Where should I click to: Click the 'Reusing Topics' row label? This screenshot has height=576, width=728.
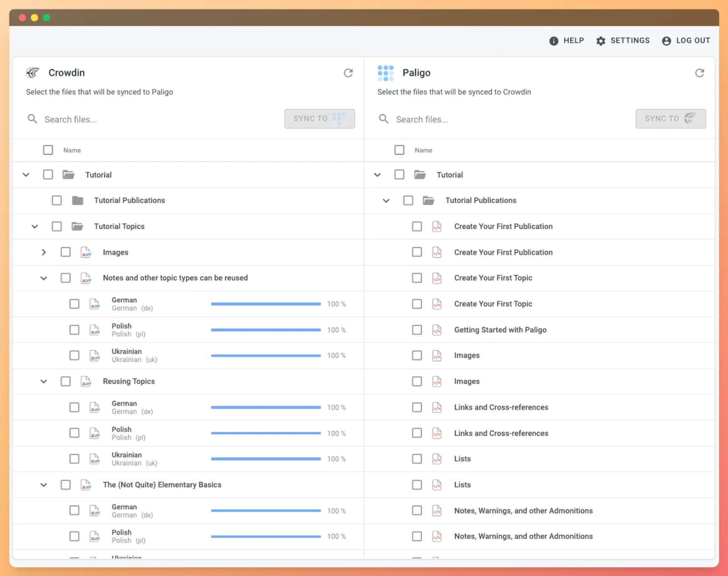[129, 381]
